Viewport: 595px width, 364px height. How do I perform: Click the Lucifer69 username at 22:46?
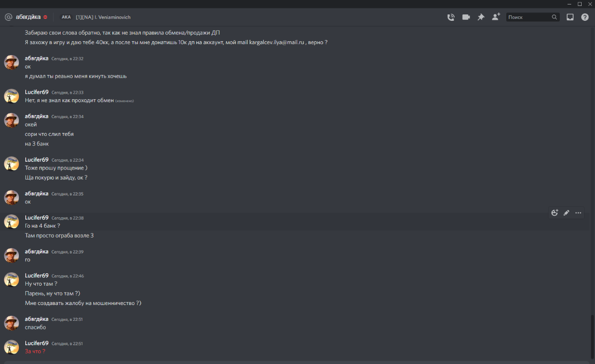click(x=37, y=275)
